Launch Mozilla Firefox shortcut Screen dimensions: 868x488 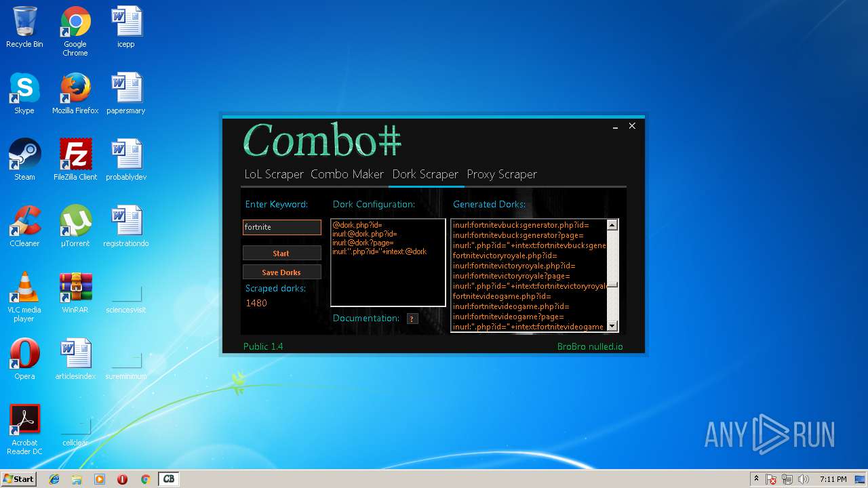point(75,94)
